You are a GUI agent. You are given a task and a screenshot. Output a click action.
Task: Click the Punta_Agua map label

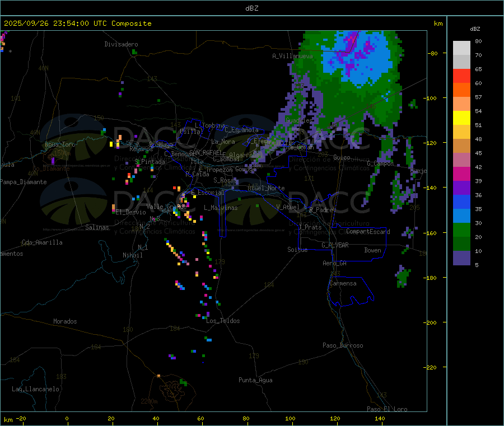tap(255, 380)
